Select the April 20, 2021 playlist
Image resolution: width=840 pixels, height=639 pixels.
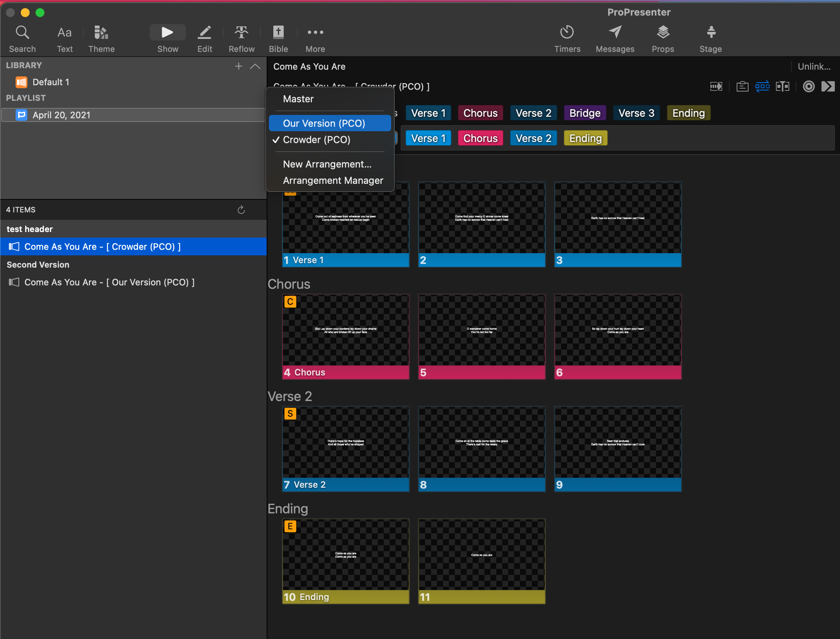pyautogui.click(x=133, y=115)
